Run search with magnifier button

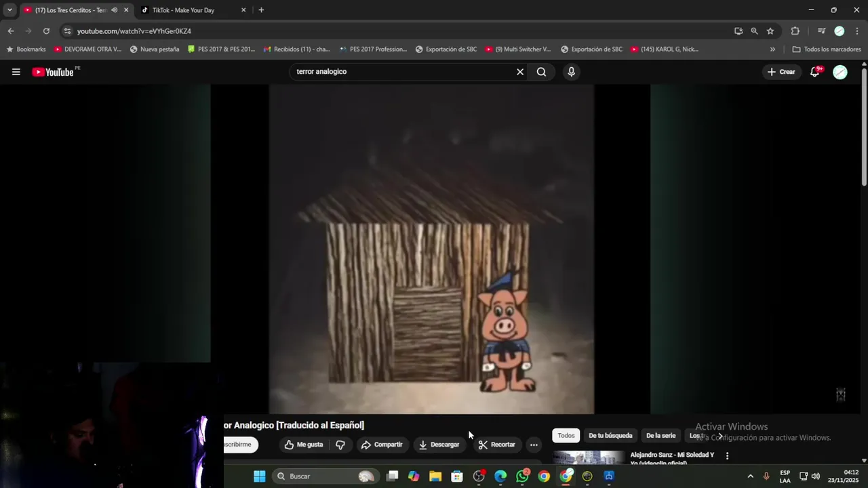(x=541, y=72)
